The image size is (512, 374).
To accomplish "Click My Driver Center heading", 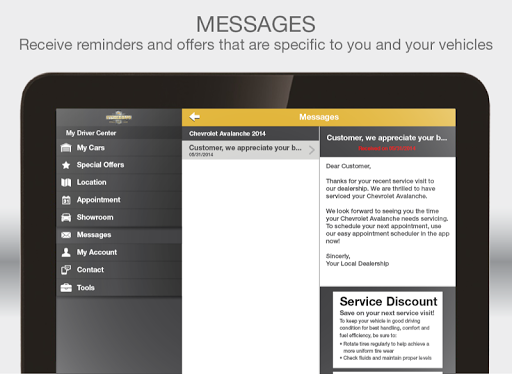I will tap(91, 133).
